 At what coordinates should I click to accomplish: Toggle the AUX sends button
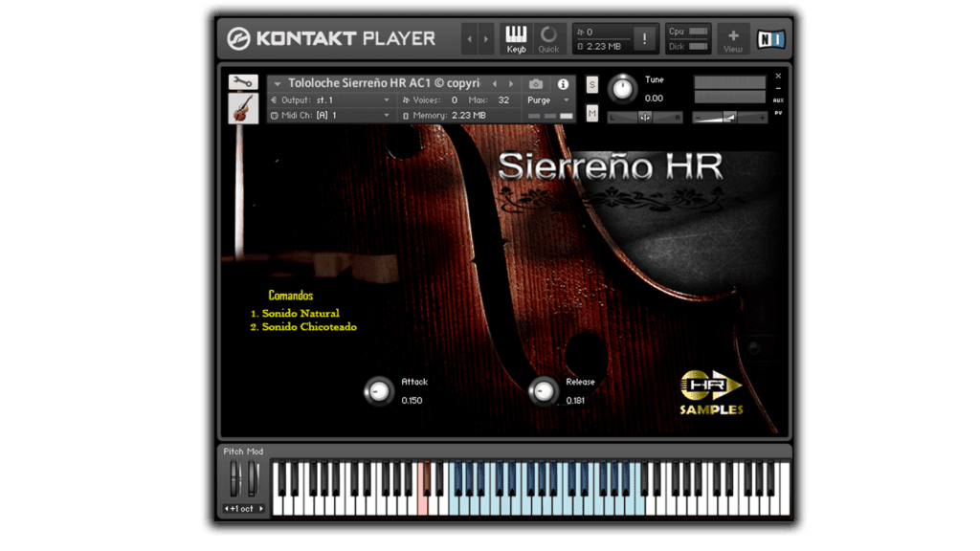click(778, 99)
